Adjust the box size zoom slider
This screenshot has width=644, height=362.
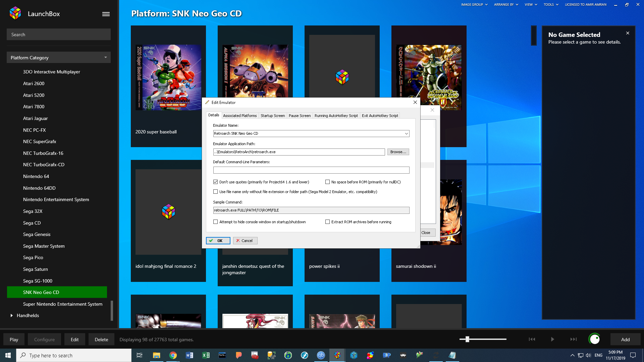click(x=467, y=339)
